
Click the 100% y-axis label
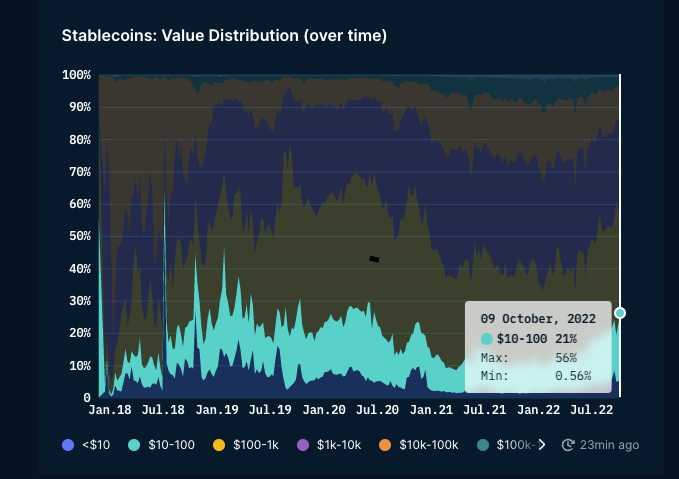76,75
